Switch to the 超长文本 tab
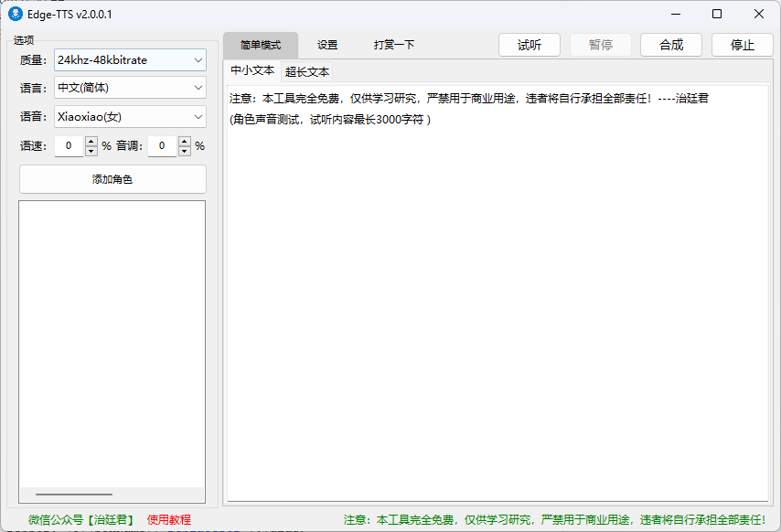Screen dimensions: 781x532 click(x=307, y=71)
